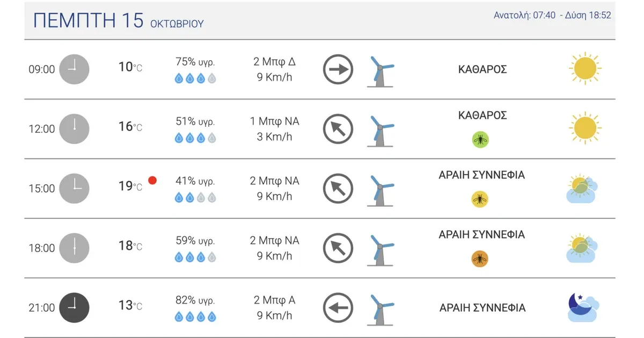Click the partly cloudy icon at 15:00
644x338 pixels.
pyautogui.click(x=583, y=189)
